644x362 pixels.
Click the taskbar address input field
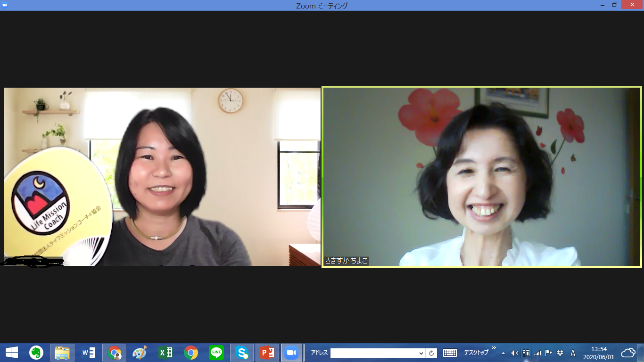point(373,353)
